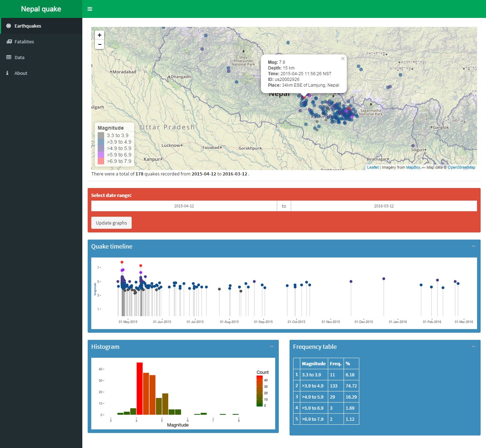Dismiss the earthquake popup via its X icon
The image size is (486, 448).
pyautogui.click(x=342, y=58)
